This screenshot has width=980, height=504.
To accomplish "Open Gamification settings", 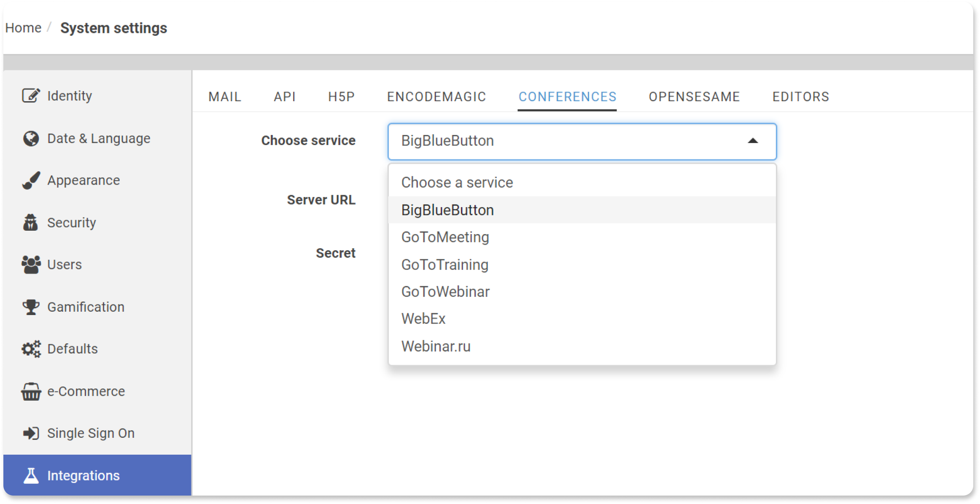I will point(97,307).
